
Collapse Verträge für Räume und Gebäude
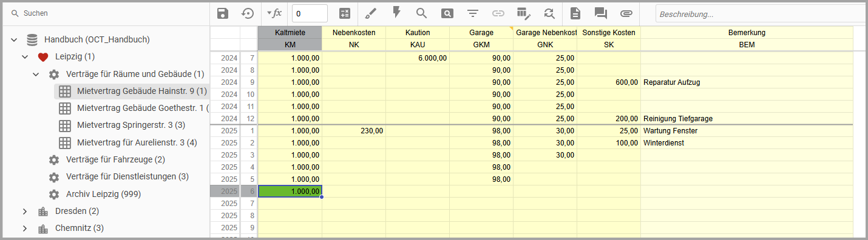36,74
